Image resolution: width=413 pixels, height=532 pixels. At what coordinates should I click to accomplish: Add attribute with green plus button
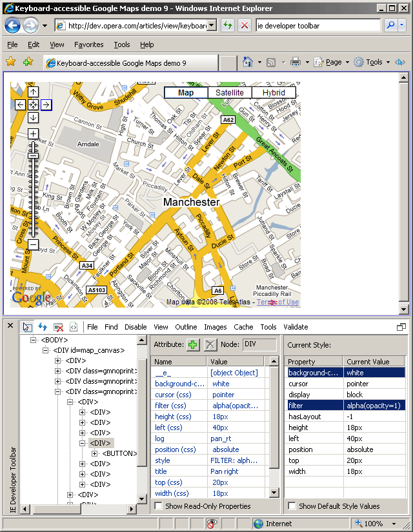tap(193, 345)
